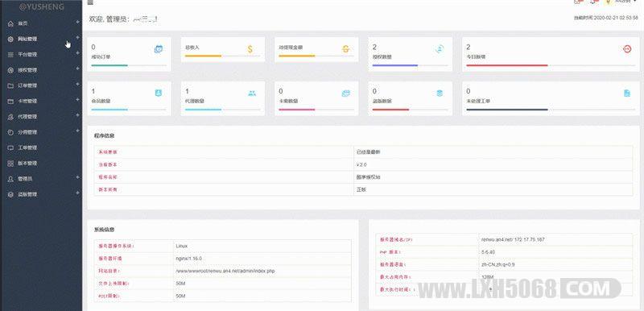Click the 首页 home icon in sidebar
This screenshot has width=644, height=311.
tap(10, 23)
